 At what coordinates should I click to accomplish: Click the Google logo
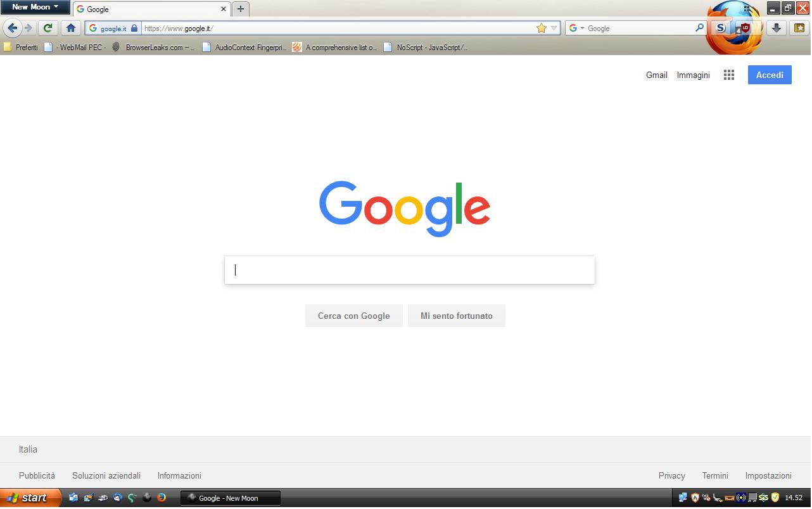[x=405, y=209]
